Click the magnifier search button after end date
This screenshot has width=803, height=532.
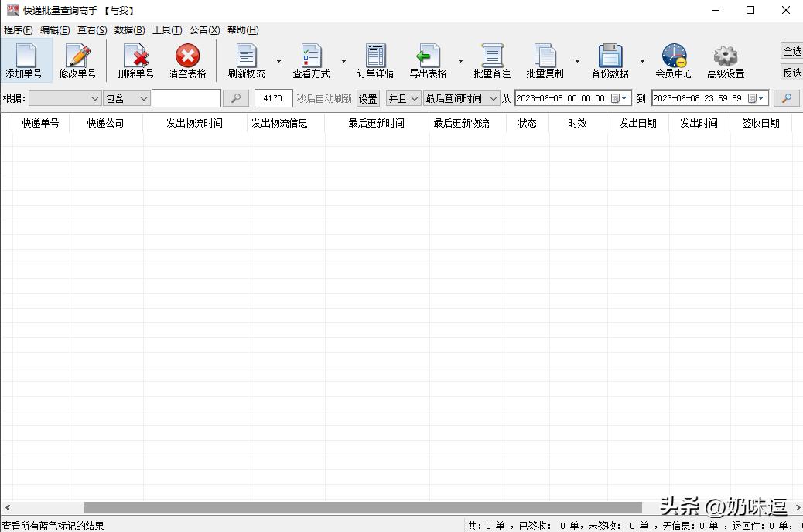point(787,98)
